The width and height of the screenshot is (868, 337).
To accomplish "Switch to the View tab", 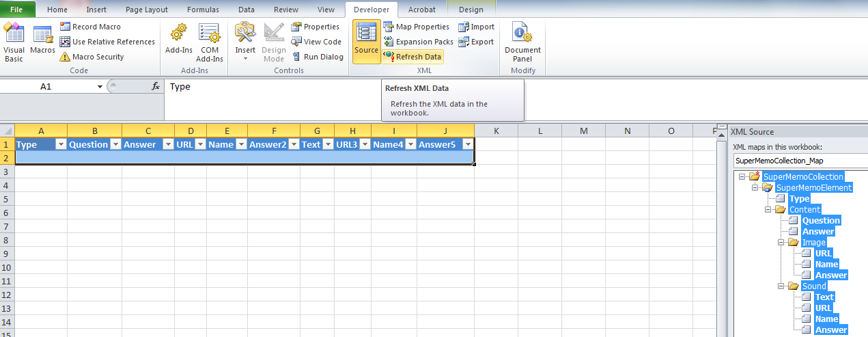I will tap(326, 10).
